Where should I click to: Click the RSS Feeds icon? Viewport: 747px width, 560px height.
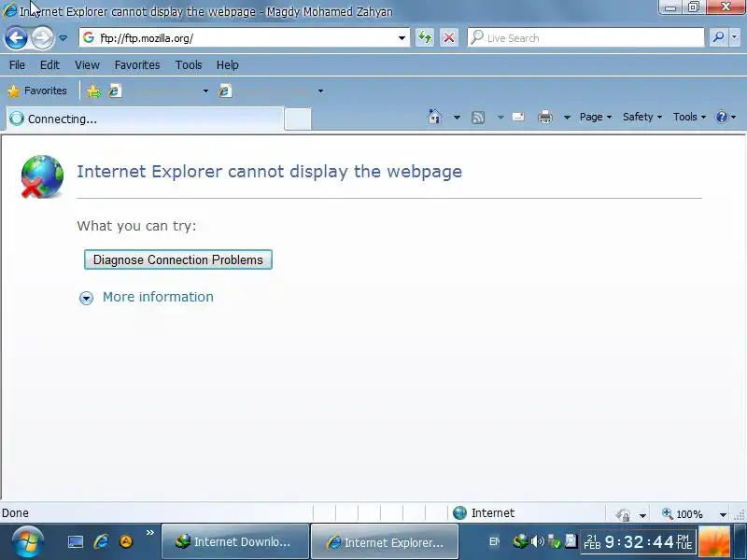click(478, 118)
